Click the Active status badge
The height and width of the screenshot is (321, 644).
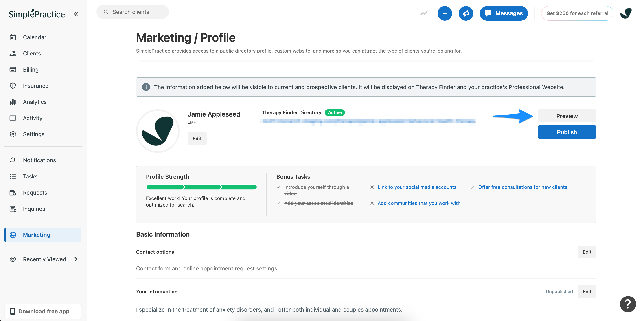(335, 112)
